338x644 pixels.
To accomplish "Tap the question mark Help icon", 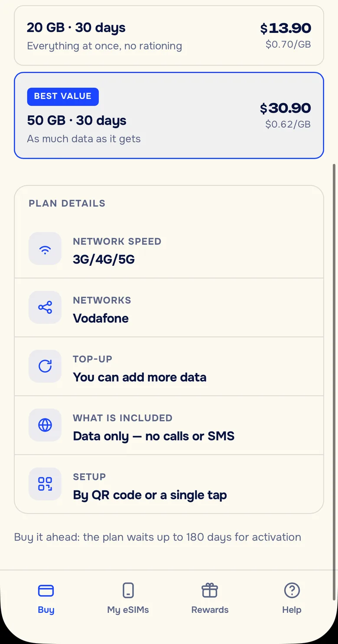I will pyautogui.click(x=292, y=590).
